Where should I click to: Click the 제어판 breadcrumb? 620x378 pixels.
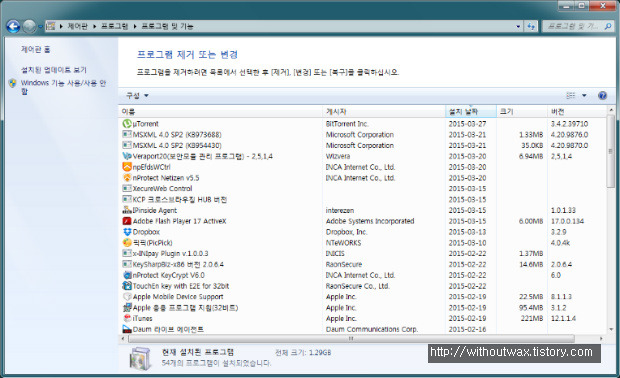[x=78, y=26]
